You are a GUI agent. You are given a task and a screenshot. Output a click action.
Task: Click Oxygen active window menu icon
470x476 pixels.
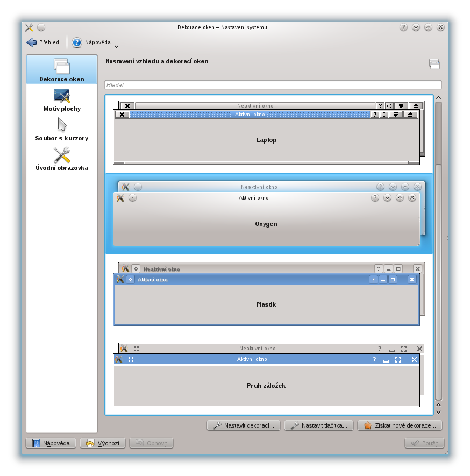pyautogui.click(x=120, y=198)
